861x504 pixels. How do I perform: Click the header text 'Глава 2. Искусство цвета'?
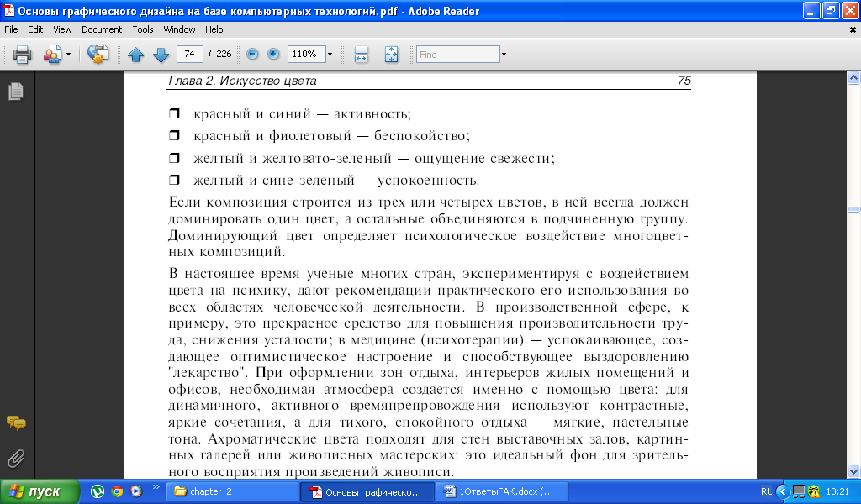[x=242, y=81]
